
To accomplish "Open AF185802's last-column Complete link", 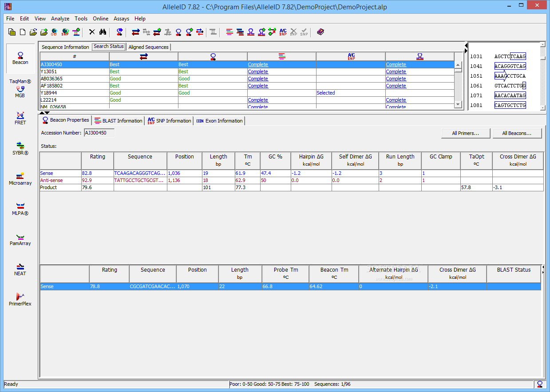I will 396,86.
